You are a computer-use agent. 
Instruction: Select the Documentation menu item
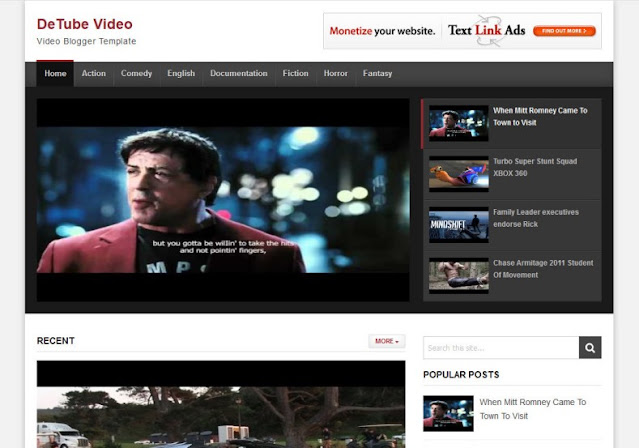pos(239,74)
